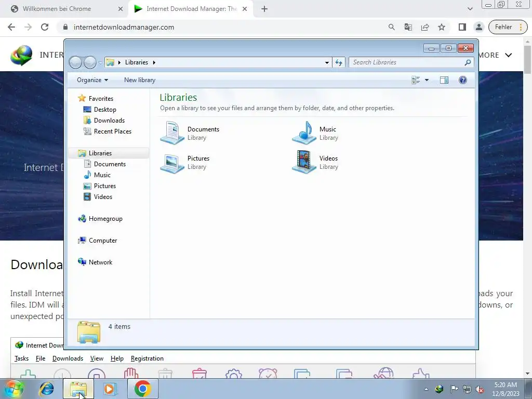Click the IDM website logo
Viewport: 532px width, 399px height.
21,55
